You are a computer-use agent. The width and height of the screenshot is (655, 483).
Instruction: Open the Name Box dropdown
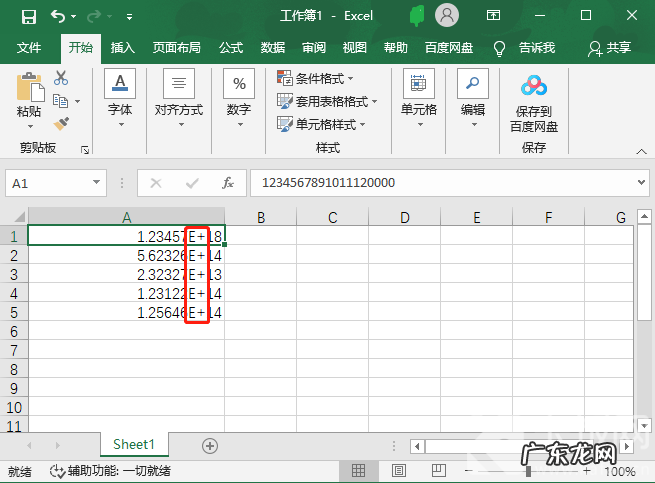[x=96, y=182]
